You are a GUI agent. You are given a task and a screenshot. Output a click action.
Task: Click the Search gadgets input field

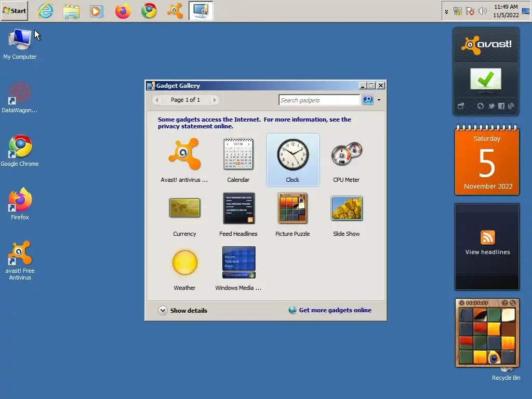click(x=319, y=100)
